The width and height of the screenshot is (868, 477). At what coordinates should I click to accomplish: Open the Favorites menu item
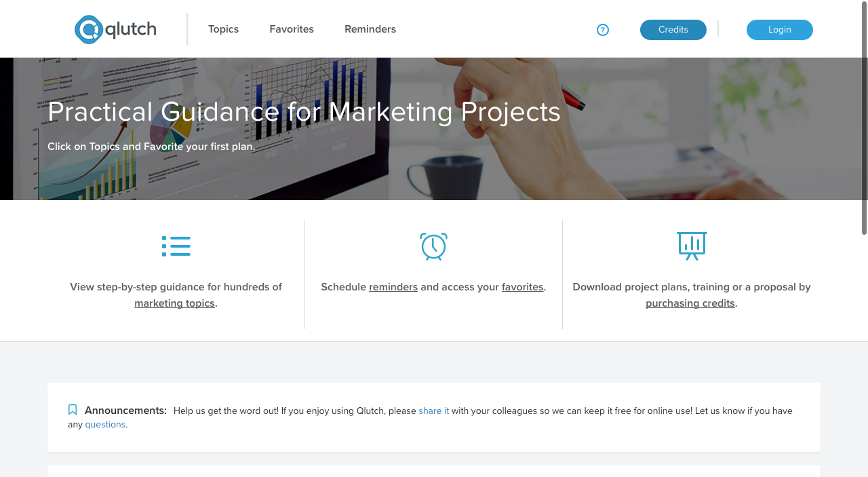click(x=292, y=29)
